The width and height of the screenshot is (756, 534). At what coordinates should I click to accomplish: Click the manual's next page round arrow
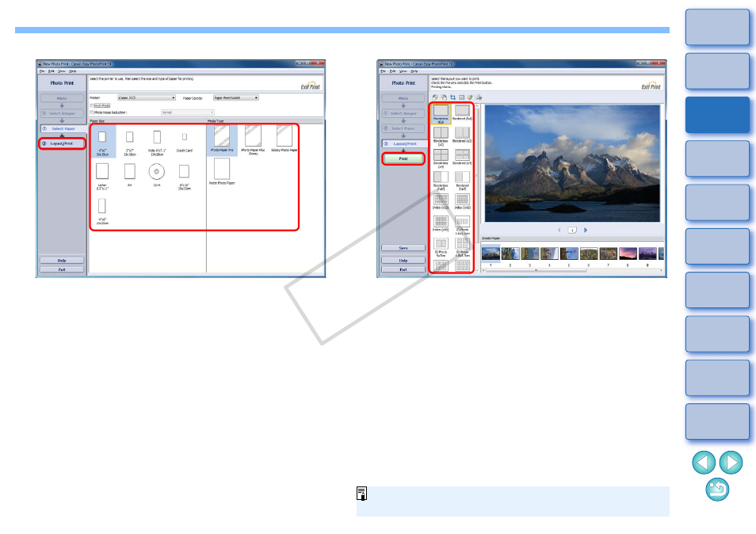pyautogui.click(x=731, y=463)
